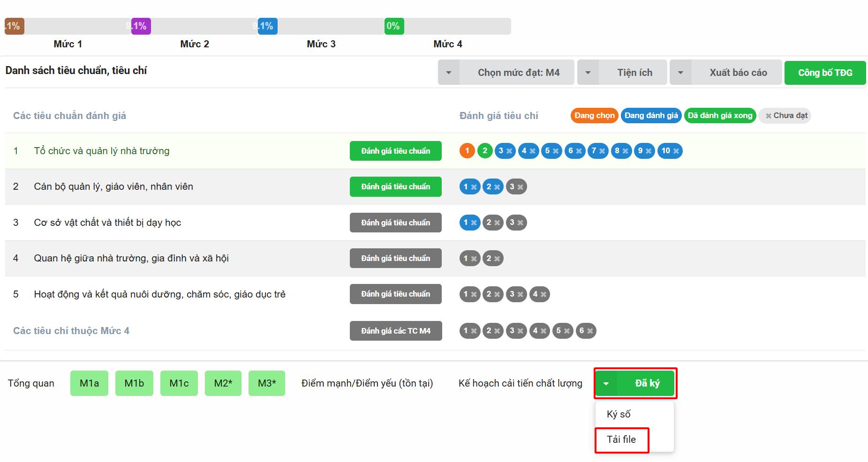Image resolution: width=868 pixels, height=462 pixels.
Task: Expand the 'Tiện ích' dropdown
Action: (x=622, y=73)
